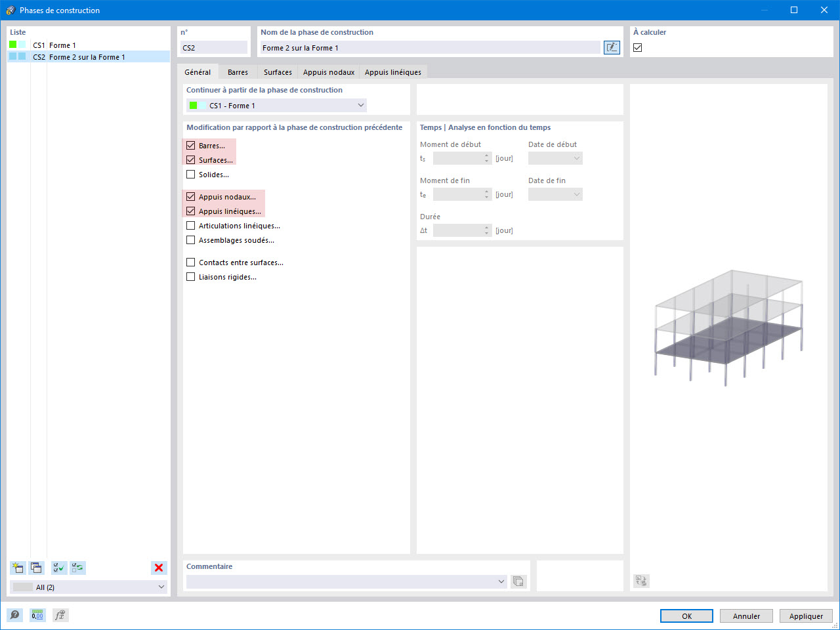Open the Continuer à partir phase dropdown

[x=361, y=105]
